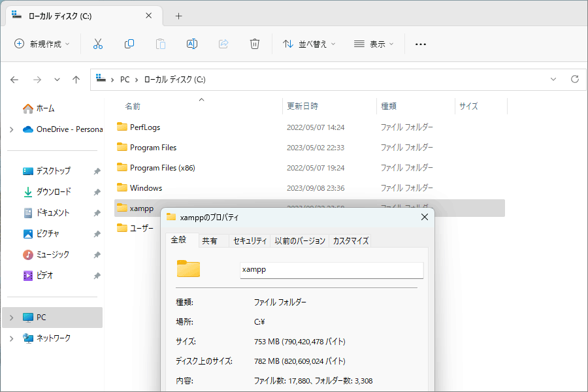Screen dimensions: 588x392
Task: Expand the PC tree node
Action: click(x=11, y=318)
